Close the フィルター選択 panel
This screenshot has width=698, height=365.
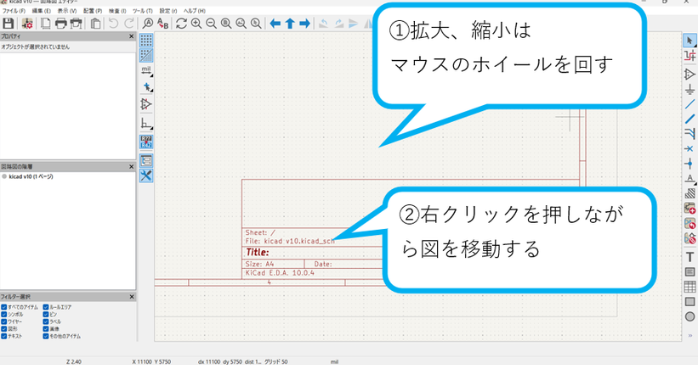coord(131,296)
